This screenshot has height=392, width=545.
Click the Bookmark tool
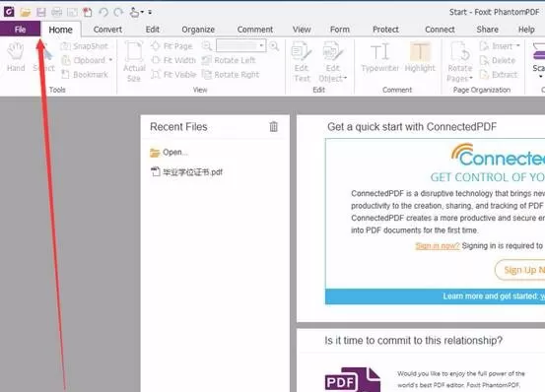[x=85, y=74]
